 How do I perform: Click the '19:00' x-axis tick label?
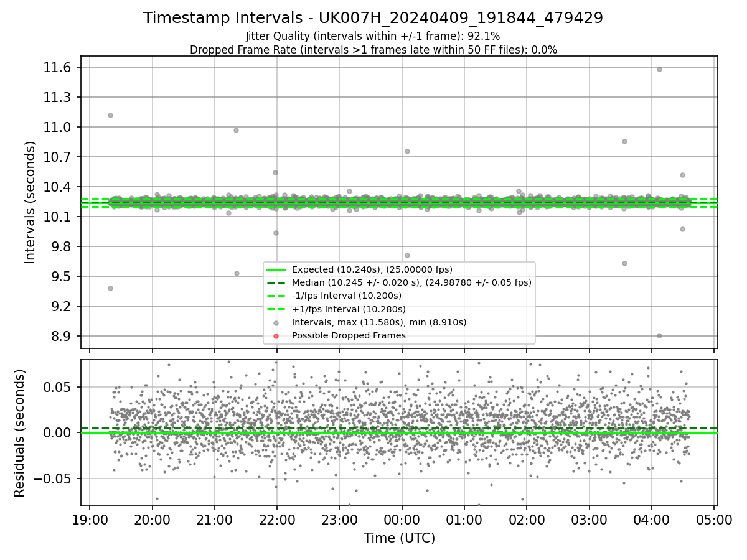pos(90,520)
